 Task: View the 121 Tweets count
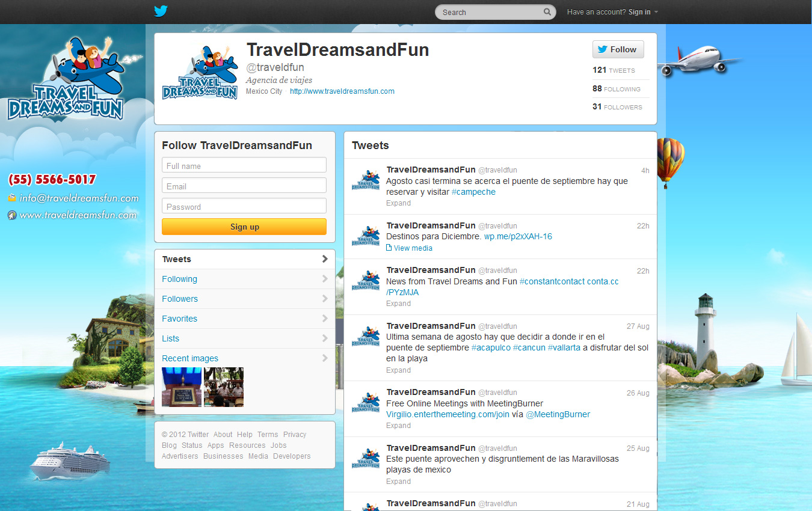[x=614, y=70]
